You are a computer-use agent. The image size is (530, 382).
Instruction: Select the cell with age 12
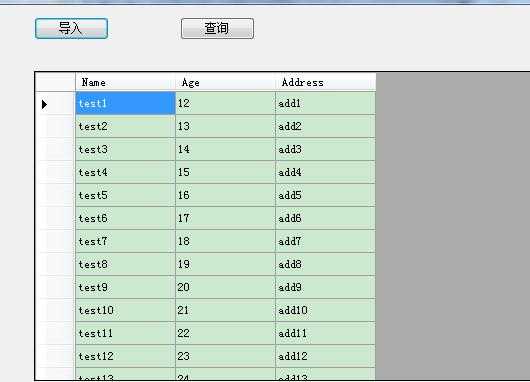tap(225, 103)
